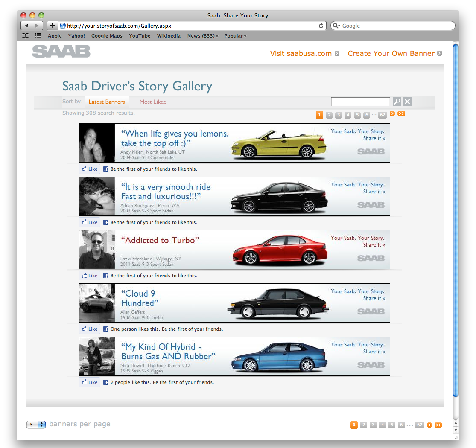This screenshot has height=448, width=476.
Task: Go to page 6 in top pagination
Action: pos(367,115)
